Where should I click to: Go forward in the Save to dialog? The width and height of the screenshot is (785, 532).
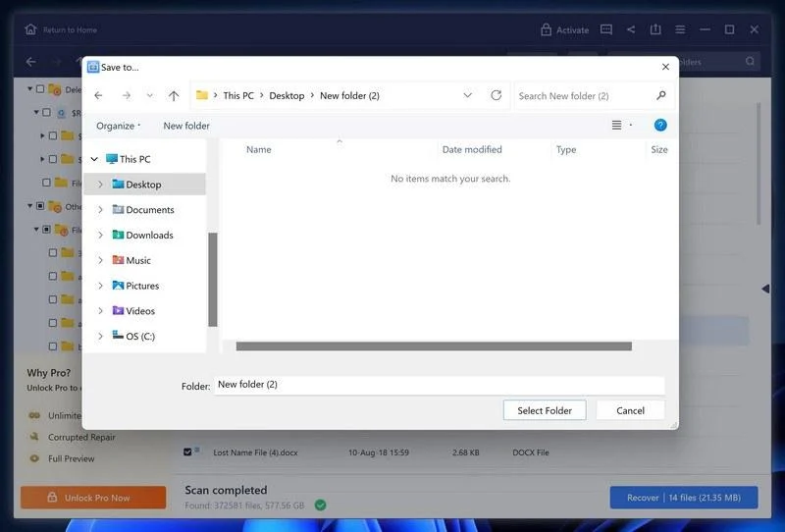[x=127, y=95]
